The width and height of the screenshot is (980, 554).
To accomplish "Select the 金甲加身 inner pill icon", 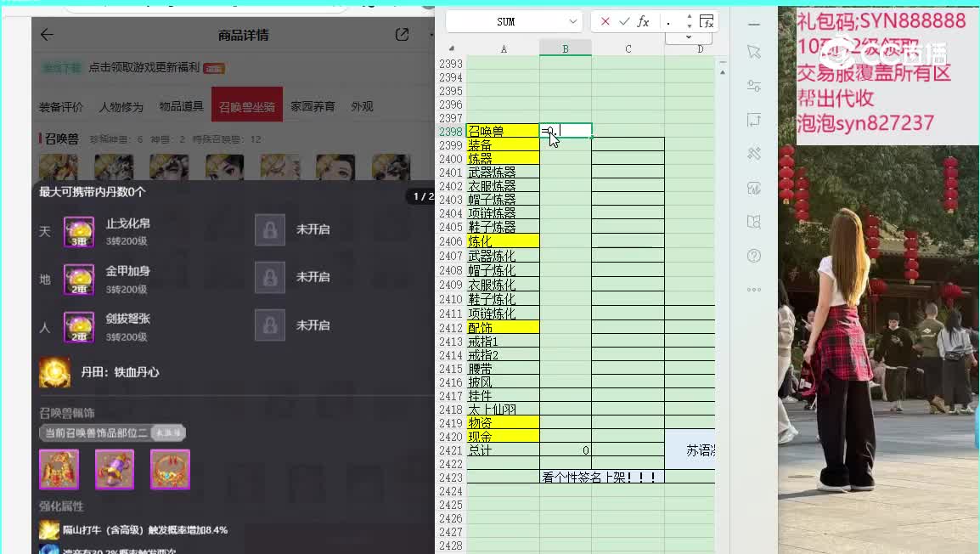I will [x=79, y=280].
